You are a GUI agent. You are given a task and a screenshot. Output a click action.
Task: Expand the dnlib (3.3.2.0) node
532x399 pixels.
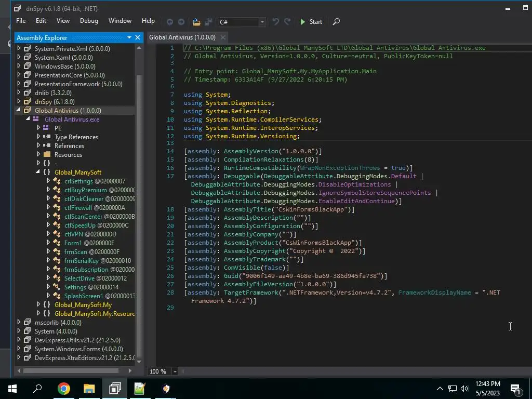coord(19,92)
